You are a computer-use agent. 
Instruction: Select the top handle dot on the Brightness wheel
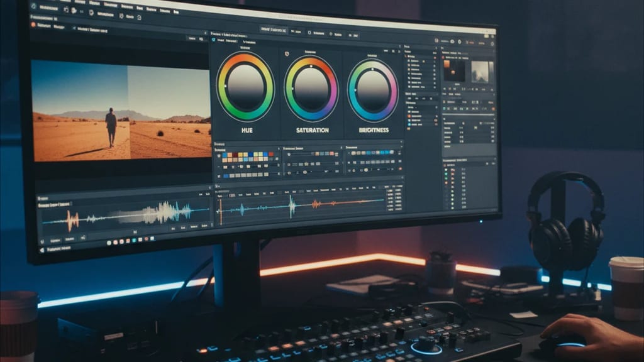tap(372, 69)
